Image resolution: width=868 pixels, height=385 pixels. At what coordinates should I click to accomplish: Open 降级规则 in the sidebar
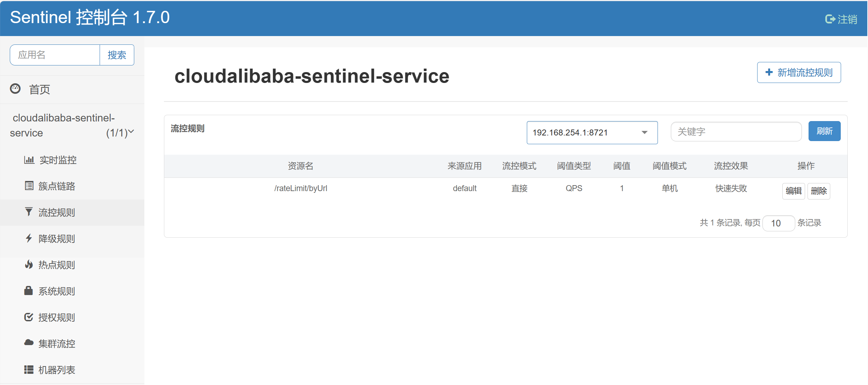72,239
